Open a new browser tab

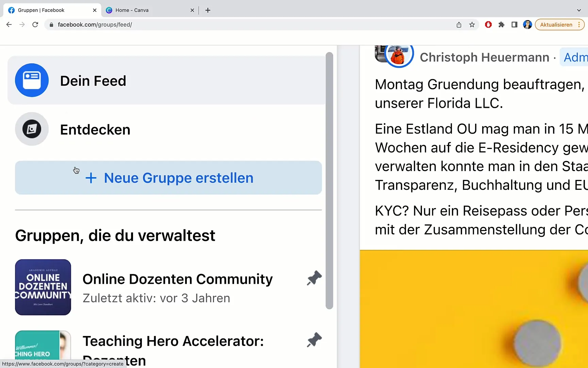tap(208, 10)
